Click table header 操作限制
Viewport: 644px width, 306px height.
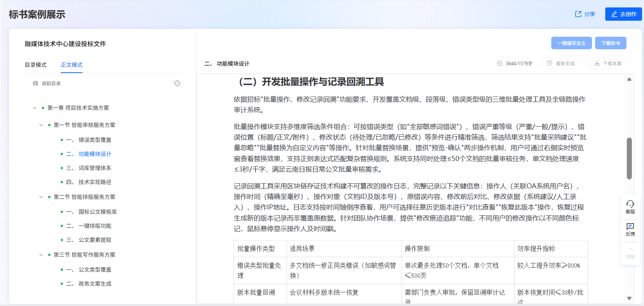(417, 249)
